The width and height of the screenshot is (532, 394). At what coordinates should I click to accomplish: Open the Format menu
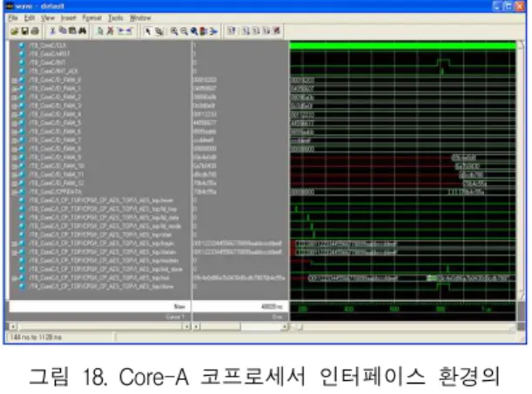tap(92, 17)
